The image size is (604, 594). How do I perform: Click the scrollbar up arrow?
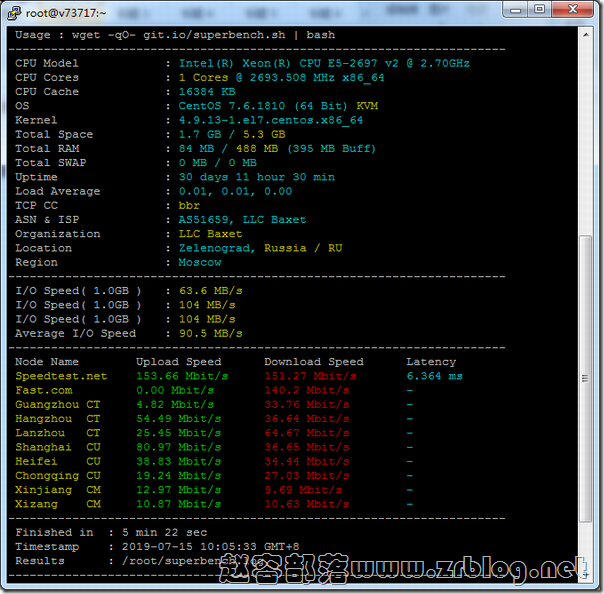pos(586,35)
